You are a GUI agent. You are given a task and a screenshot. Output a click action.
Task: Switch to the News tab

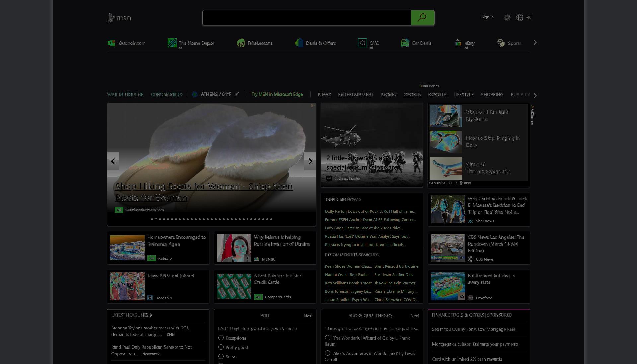tap(324, 94)
